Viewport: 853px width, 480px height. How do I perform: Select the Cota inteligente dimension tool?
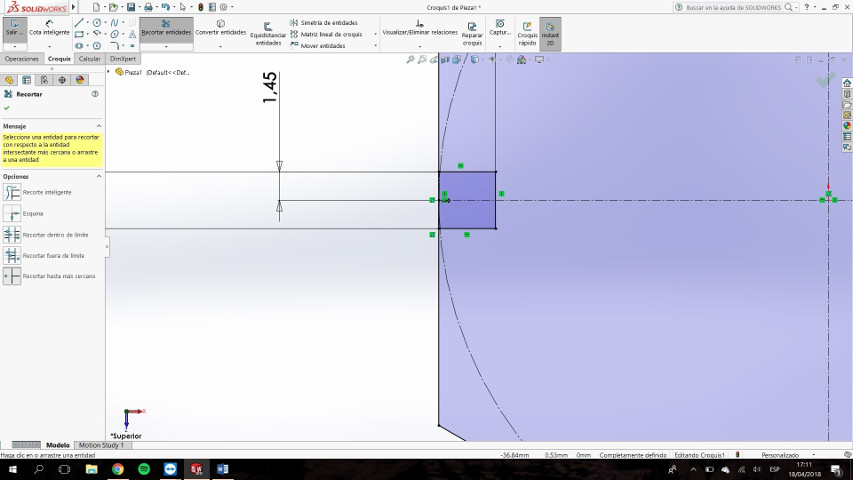[49, 28]
